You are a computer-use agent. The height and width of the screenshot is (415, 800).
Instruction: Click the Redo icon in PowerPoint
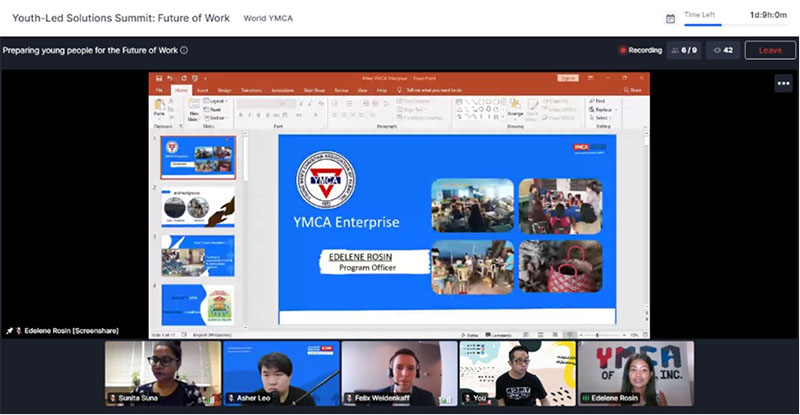coord(184,78)
